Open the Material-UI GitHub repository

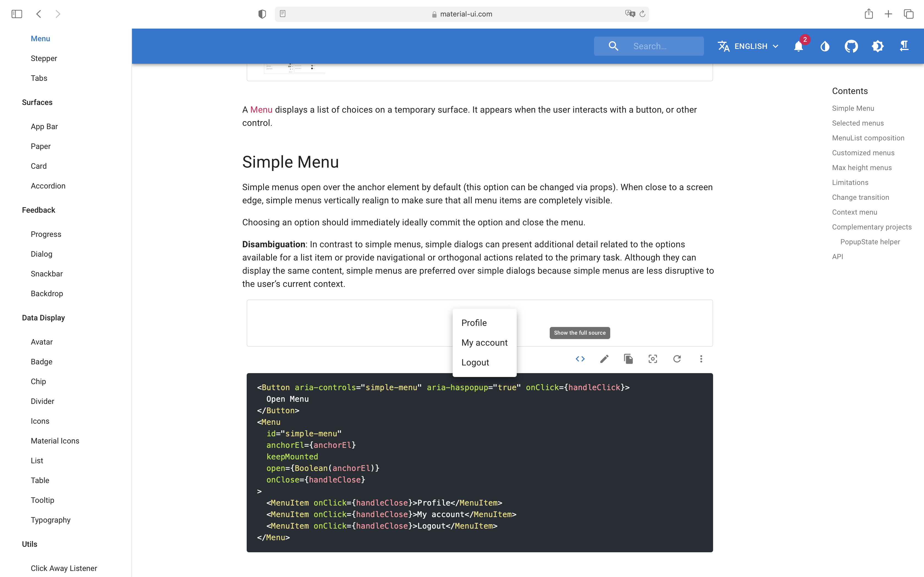[851, 46]
